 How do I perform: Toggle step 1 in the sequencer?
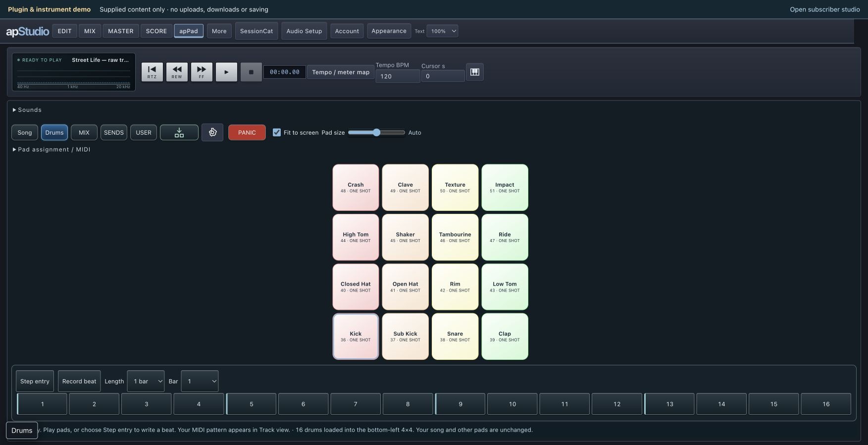(42, 404)
